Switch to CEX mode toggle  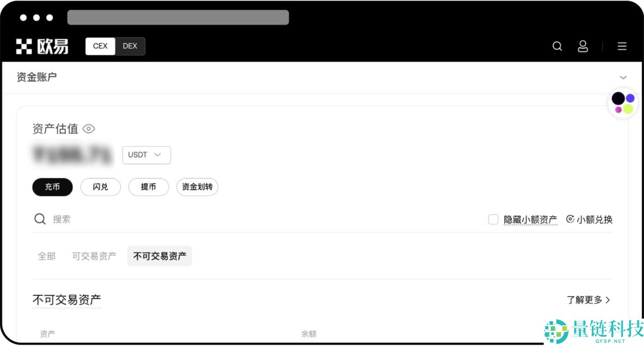(x=100, y=46)
